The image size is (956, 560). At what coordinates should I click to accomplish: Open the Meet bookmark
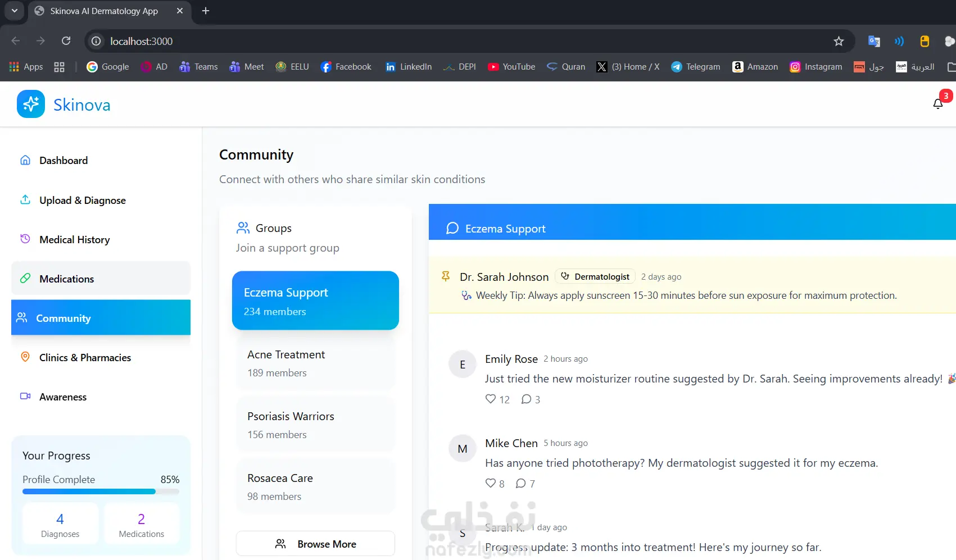(x=247, y=67)
